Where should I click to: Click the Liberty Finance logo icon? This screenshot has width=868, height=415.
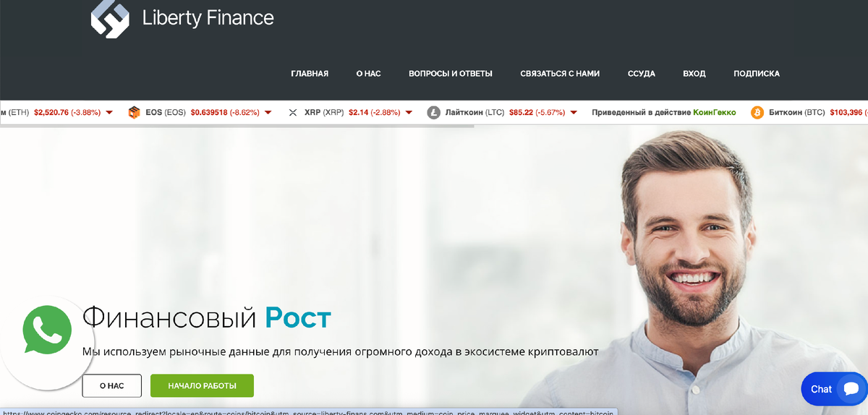110,18
